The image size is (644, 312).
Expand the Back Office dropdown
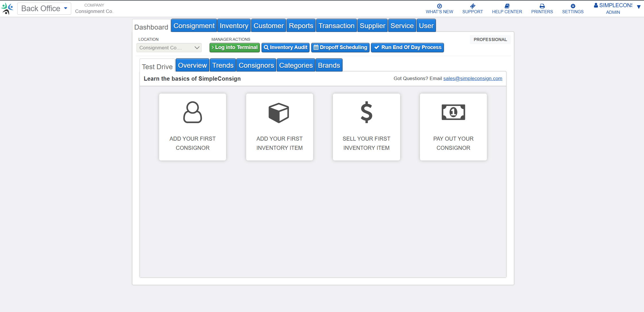[44, 9]
